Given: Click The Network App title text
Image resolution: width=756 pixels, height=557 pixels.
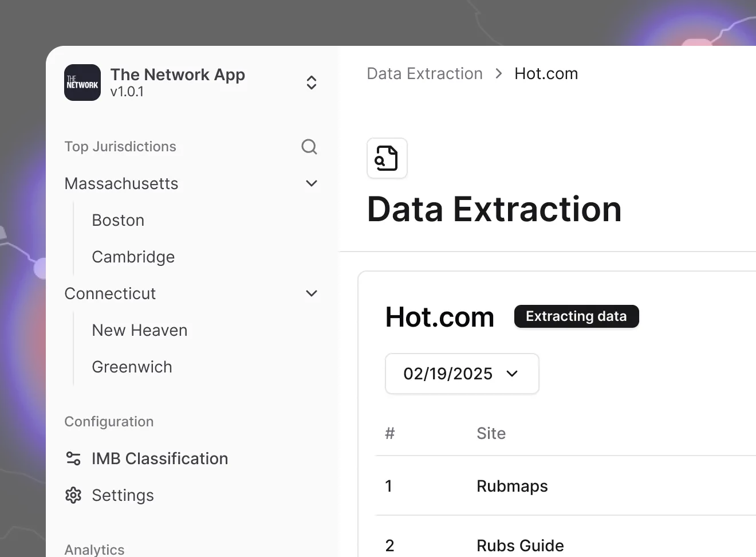Looking at the screenshot, I should point(178,74).
